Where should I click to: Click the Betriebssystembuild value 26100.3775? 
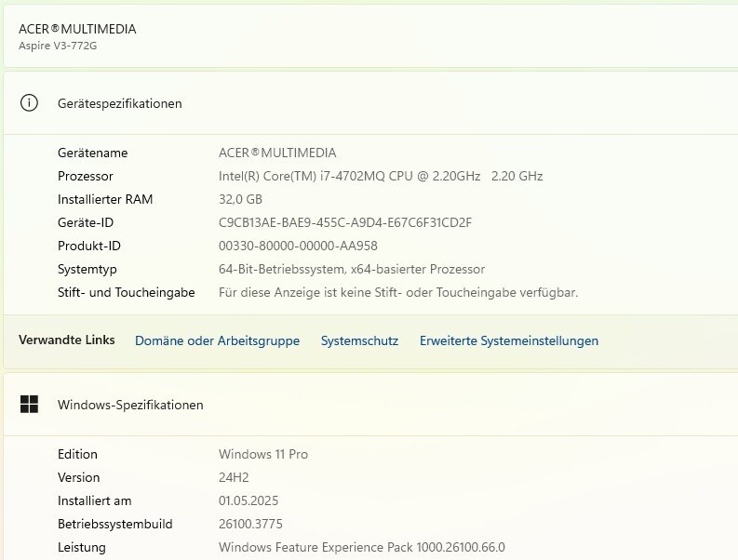[x=250, y=524]
